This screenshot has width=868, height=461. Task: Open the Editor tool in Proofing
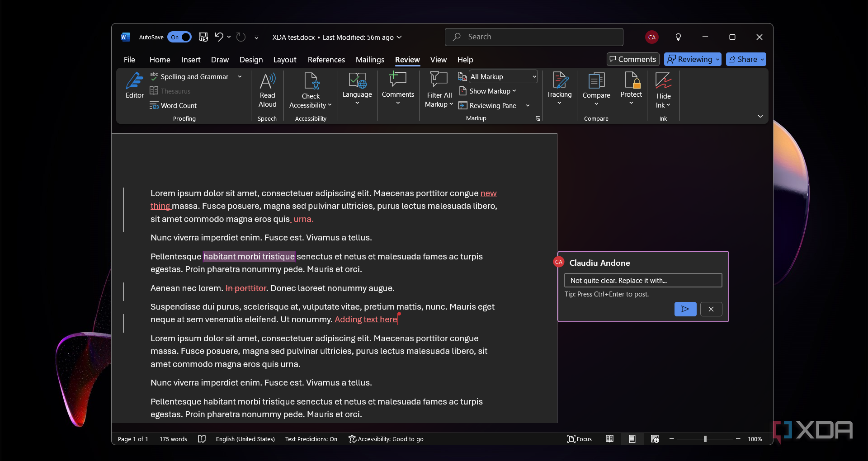(134, 86)
